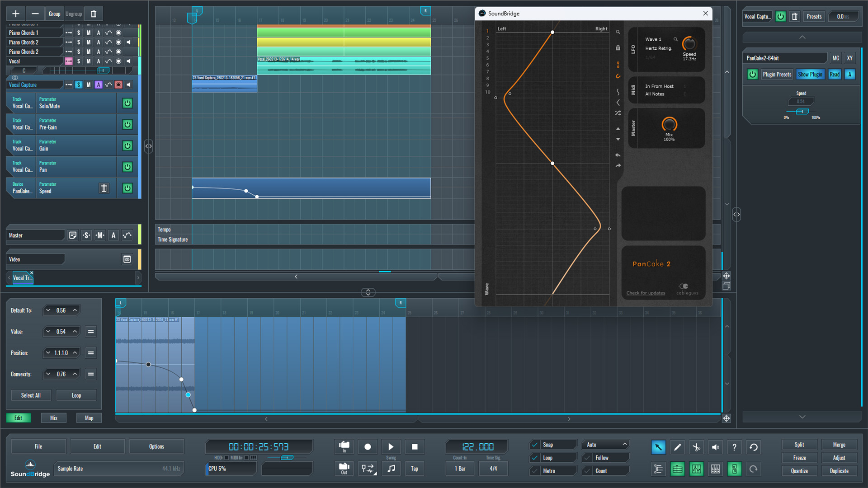
Task: Increase the Convexity stepper
Action: click(75, 374)
